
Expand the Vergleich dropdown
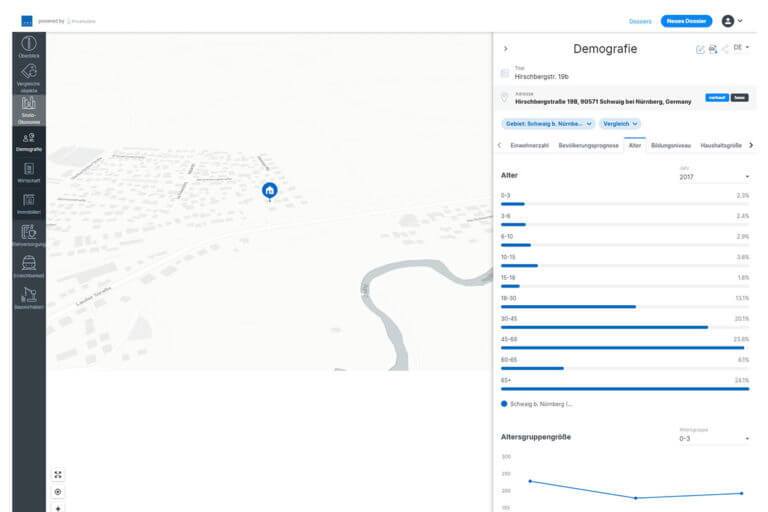[x=620, y=124]
